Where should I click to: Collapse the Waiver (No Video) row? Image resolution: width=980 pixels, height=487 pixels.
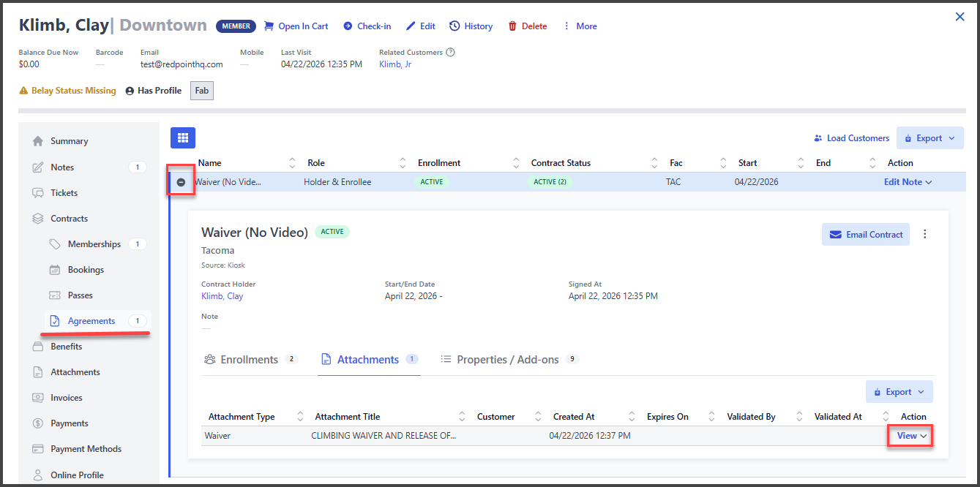[x=181, y=182]
